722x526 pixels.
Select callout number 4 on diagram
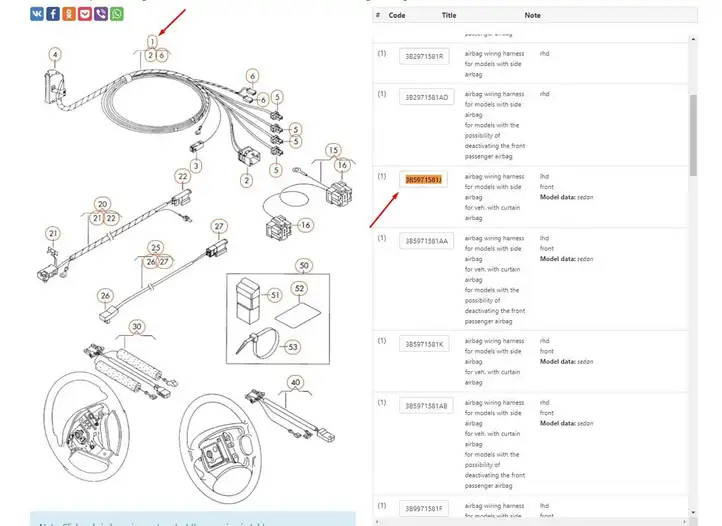(x=55, y=54)
